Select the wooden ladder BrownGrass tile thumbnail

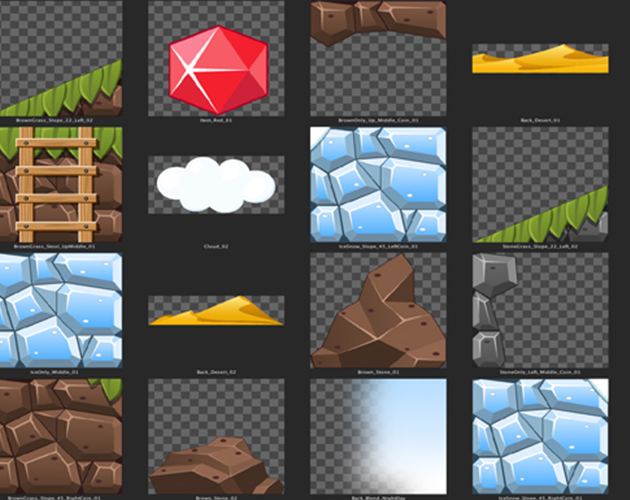pos(61,184)
